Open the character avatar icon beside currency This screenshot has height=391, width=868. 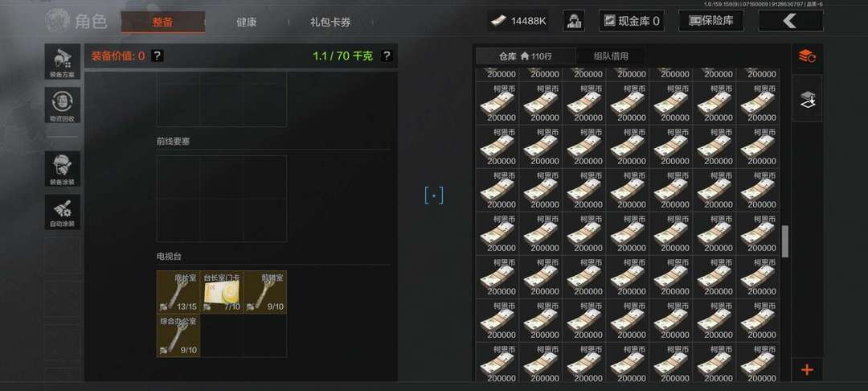click(x=574, y=21)
